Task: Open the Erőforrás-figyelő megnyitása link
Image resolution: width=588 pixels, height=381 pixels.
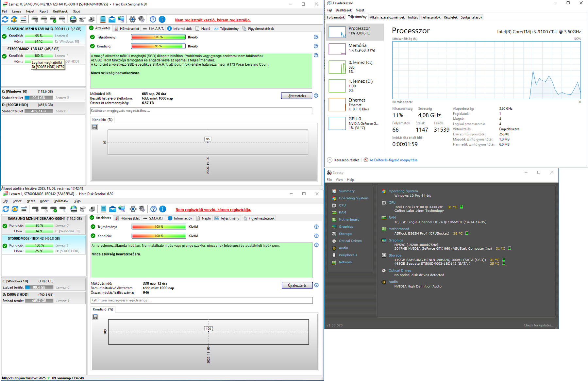Action: (393, 160)
